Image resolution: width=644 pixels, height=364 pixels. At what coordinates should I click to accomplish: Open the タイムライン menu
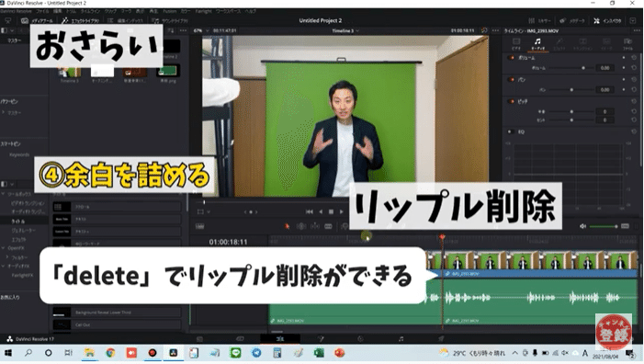[89, 11]
